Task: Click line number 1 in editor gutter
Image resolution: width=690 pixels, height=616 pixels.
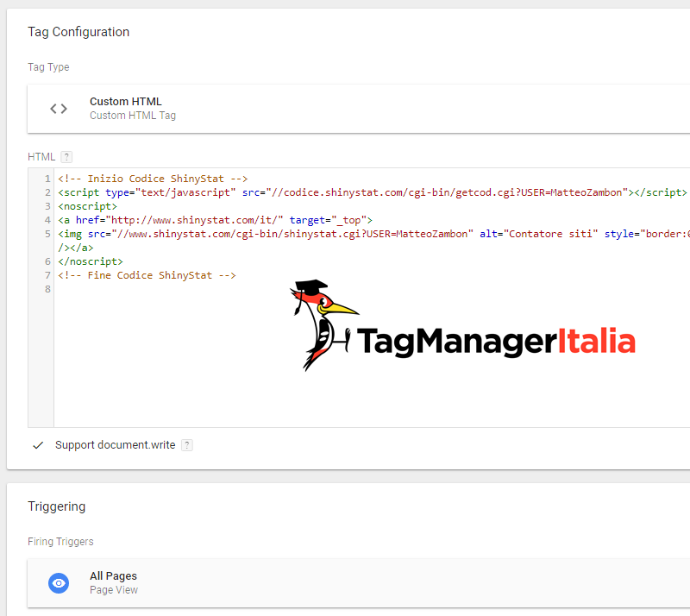Action: [47, 179]
